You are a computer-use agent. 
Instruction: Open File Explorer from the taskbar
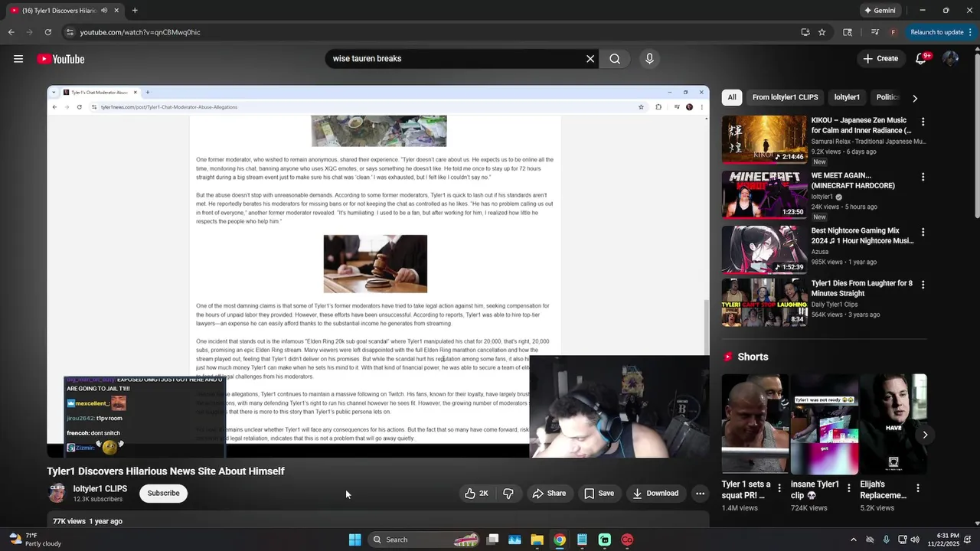point(537,540)
